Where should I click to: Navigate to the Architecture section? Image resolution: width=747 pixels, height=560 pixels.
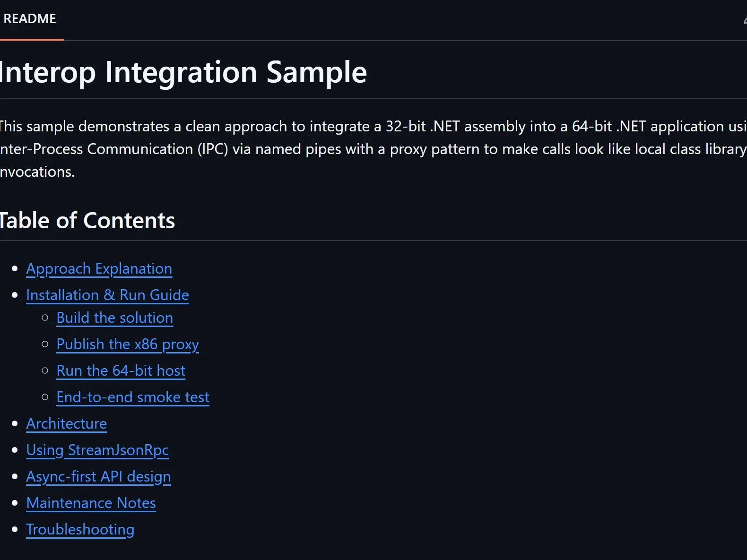[x=66, y=423]
